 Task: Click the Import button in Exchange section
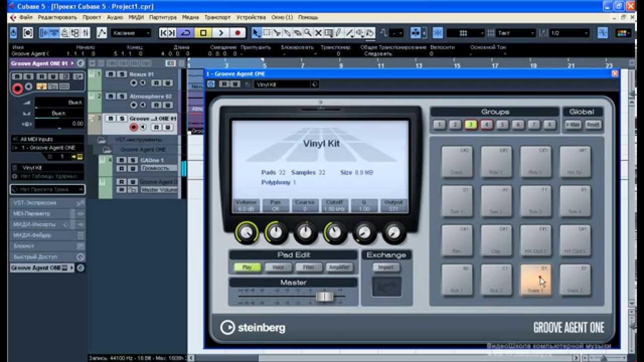pos(386,267)
